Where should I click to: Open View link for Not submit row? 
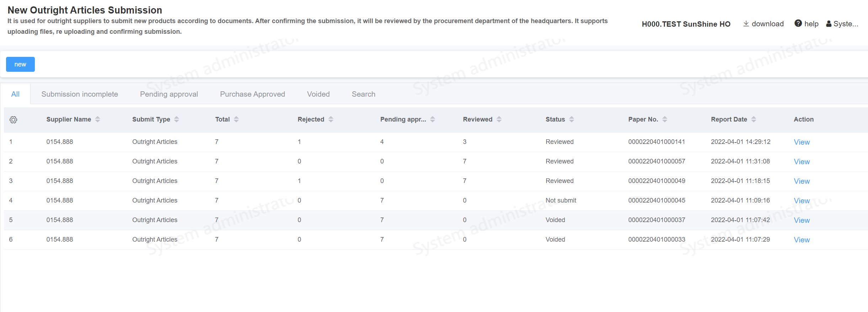[802, 201]
